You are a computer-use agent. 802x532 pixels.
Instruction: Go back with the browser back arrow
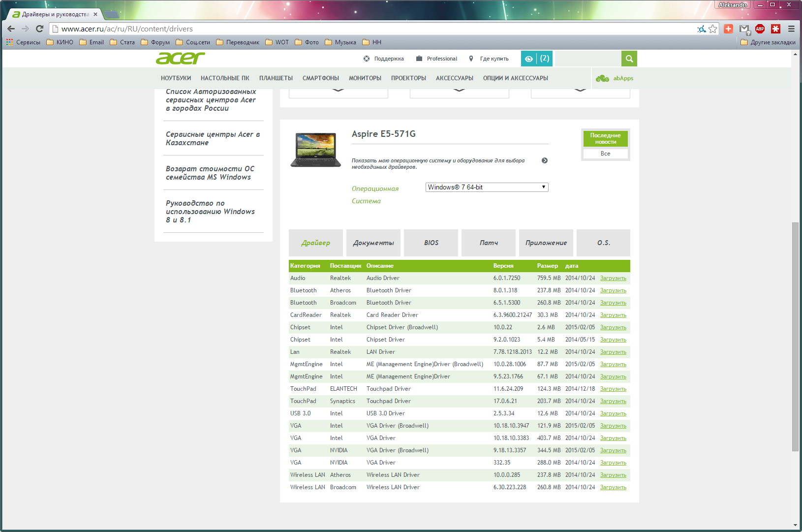pyautogui.click(x=11, y=29)
